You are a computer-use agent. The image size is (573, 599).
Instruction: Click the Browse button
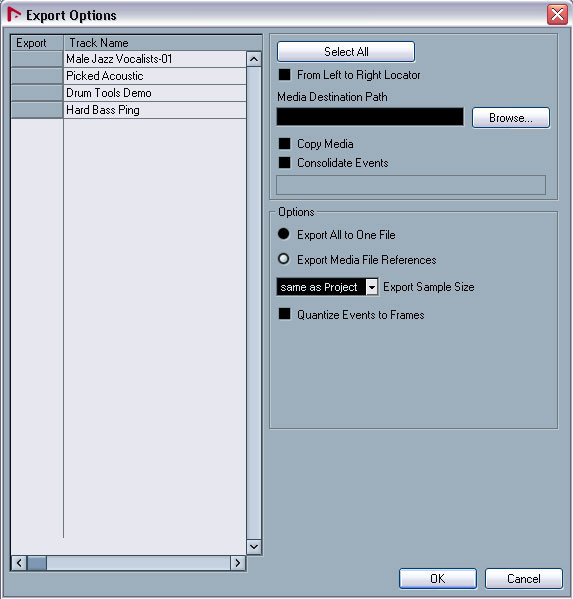click(x=511, y=118)
